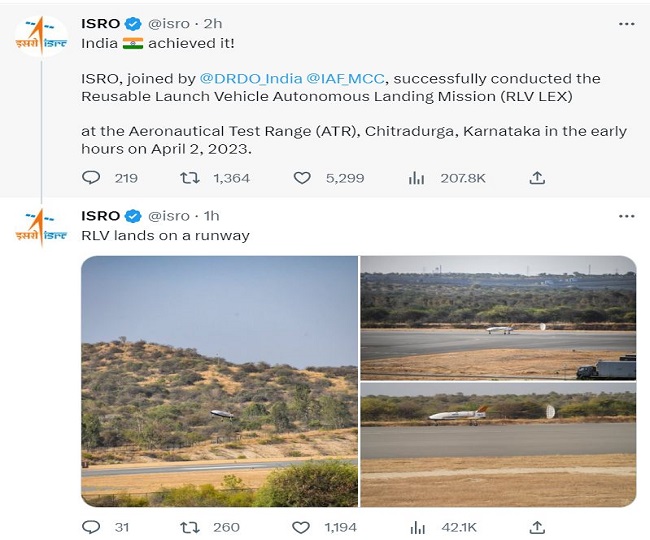
Task: View analytics showing 207.8K views
Action: tap(417, 178)
